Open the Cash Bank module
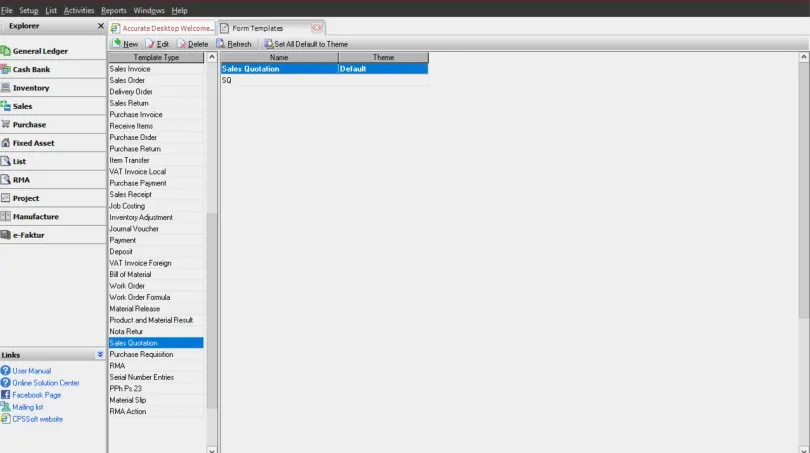 click(x=31, y=70)
